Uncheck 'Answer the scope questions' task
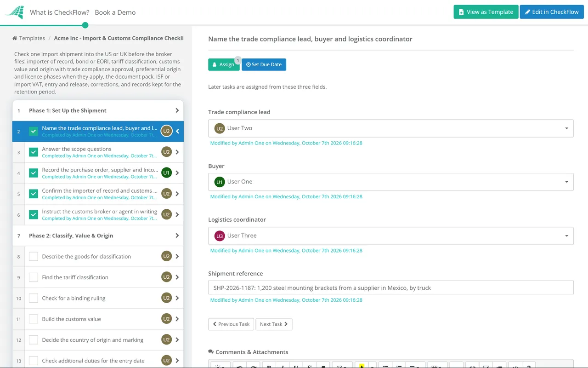Viewport: 588px width, 368px height. (34, 152)
